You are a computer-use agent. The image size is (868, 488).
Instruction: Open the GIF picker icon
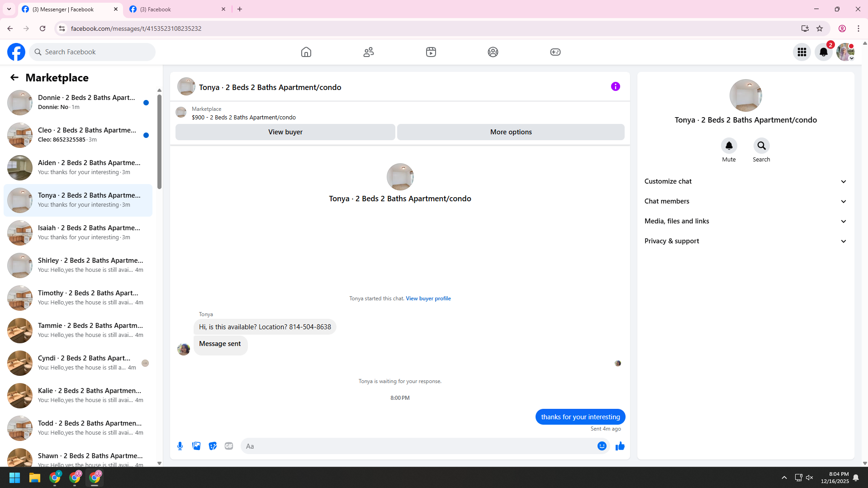229,446
